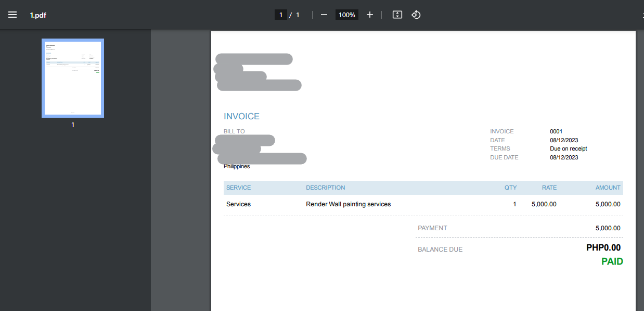644x311 pixels.
Task: Click the thumbnail page label 1
Action: [73, 125]
